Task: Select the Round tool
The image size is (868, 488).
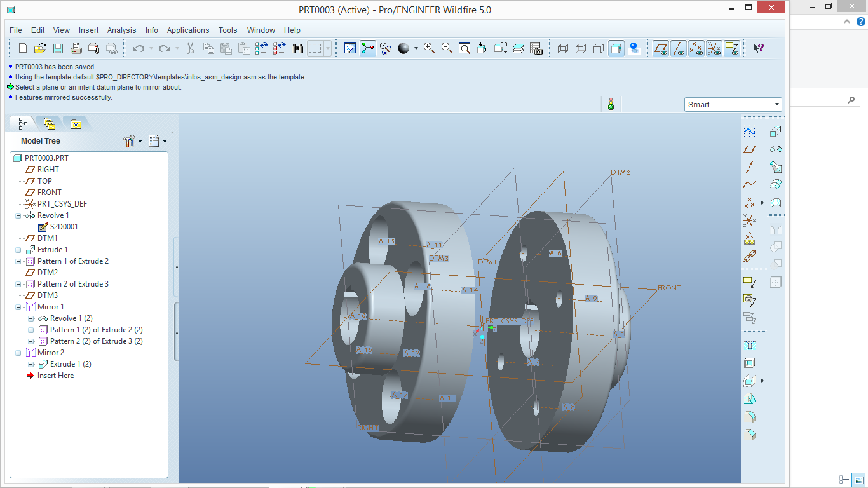Action: [750, 417]
